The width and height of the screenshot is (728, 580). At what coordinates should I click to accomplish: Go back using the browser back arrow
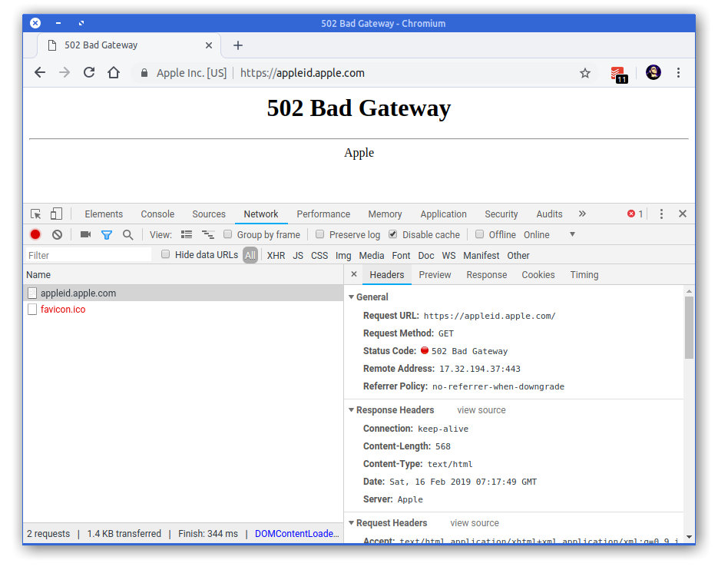[40, 72]
